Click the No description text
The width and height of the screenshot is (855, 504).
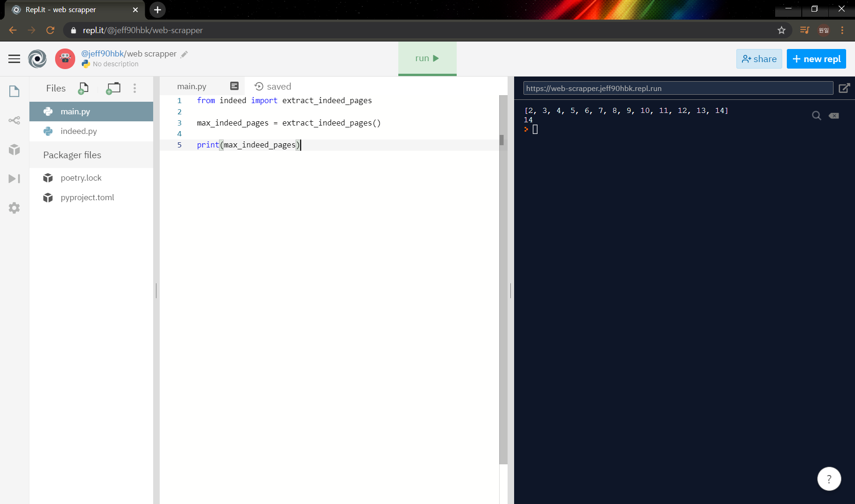point(115,64)
